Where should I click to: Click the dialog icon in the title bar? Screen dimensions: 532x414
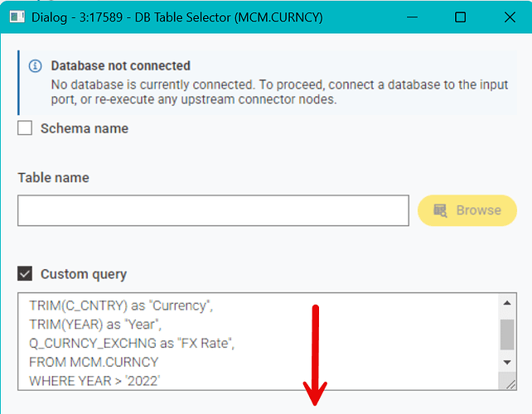(x=16, y=17)
